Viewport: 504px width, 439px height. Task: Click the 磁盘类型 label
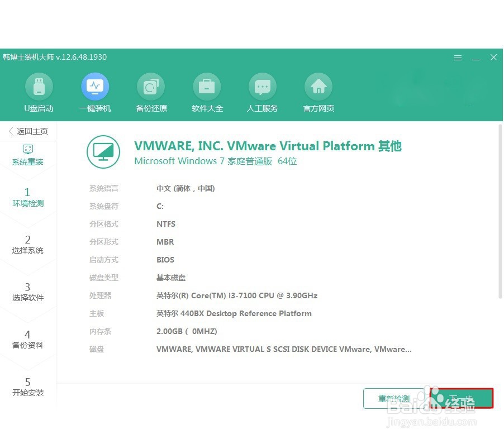tap(104, 278)
